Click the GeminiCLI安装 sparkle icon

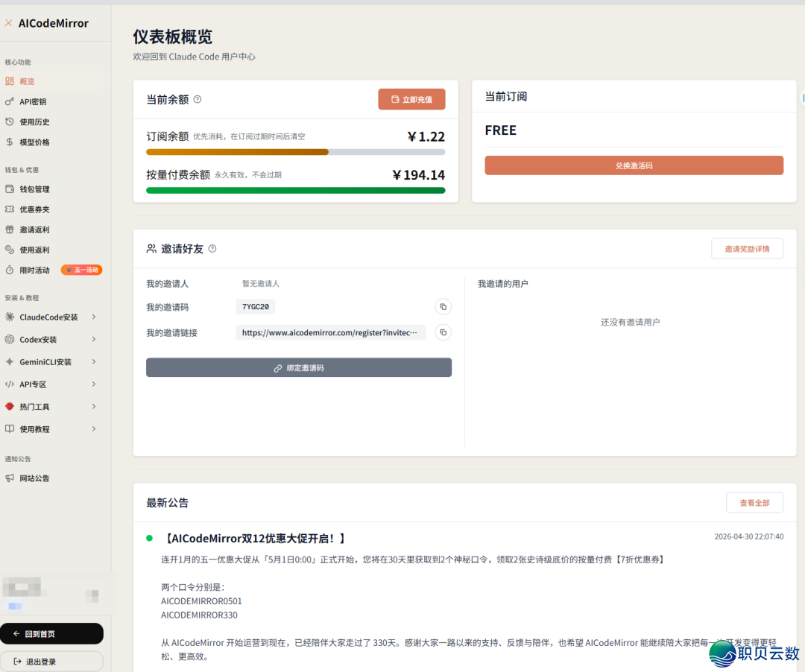pos(10,361)
